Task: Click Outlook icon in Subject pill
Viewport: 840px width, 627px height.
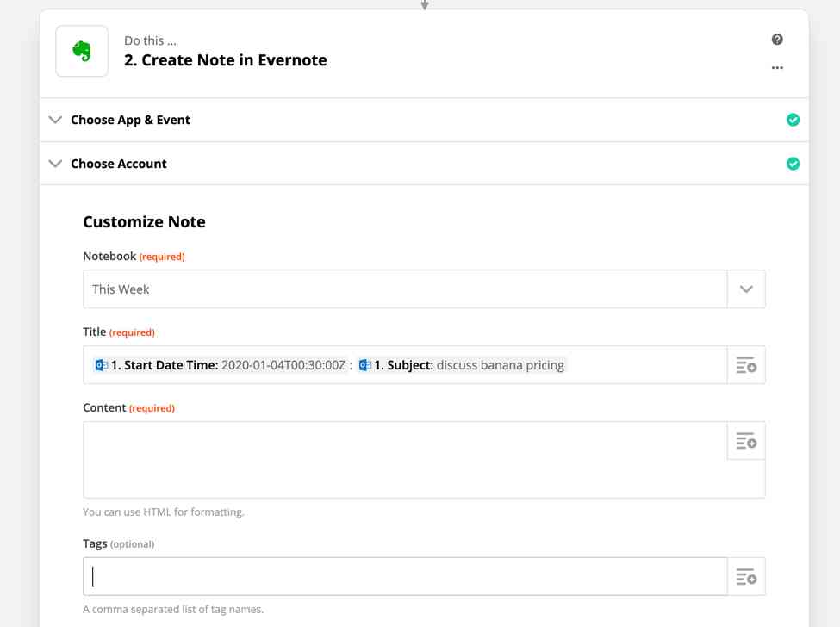Action: point(364,365)
